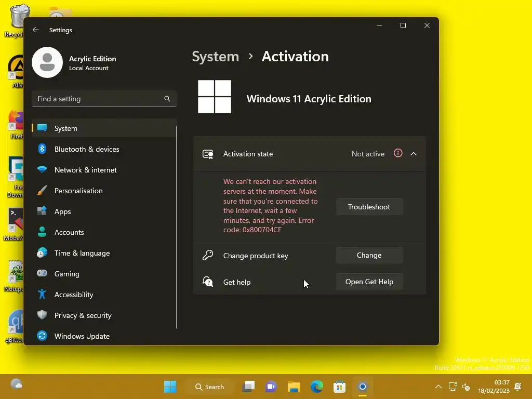Open Bluetooth & devices settings

[x=104, y=149]
